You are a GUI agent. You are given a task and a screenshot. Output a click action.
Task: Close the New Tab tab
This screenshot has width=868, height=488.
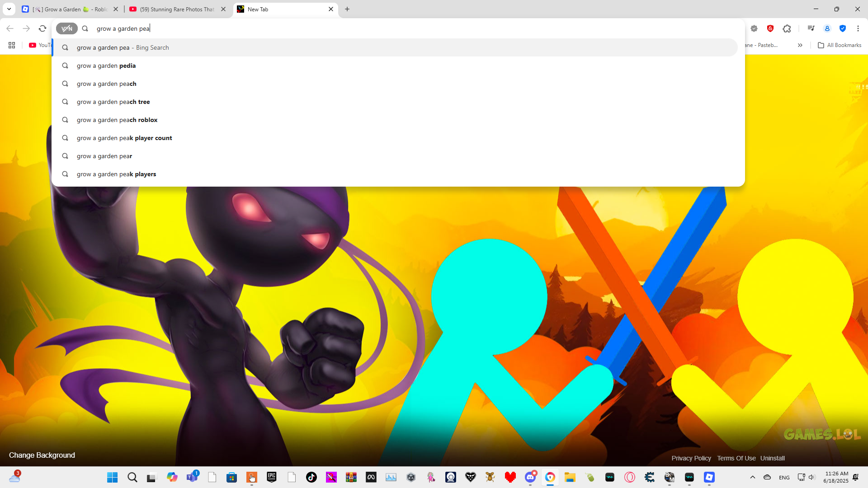(331, 9)
